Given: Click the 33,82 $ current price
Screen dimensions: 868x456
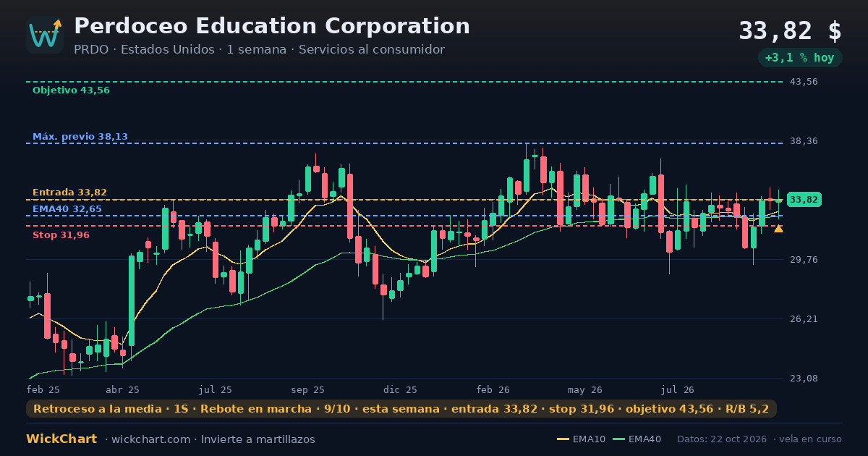Looking at the screenshot, I should click(x=790, y=31).
